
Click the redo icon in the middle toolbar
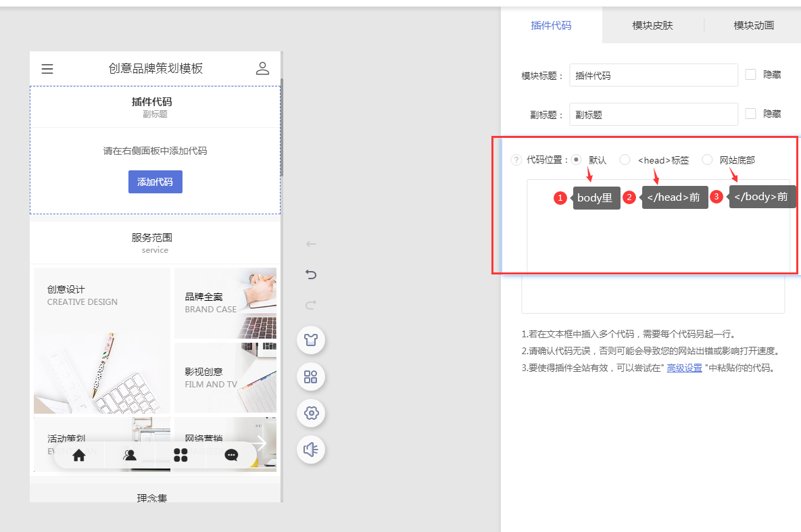(311, 305)
